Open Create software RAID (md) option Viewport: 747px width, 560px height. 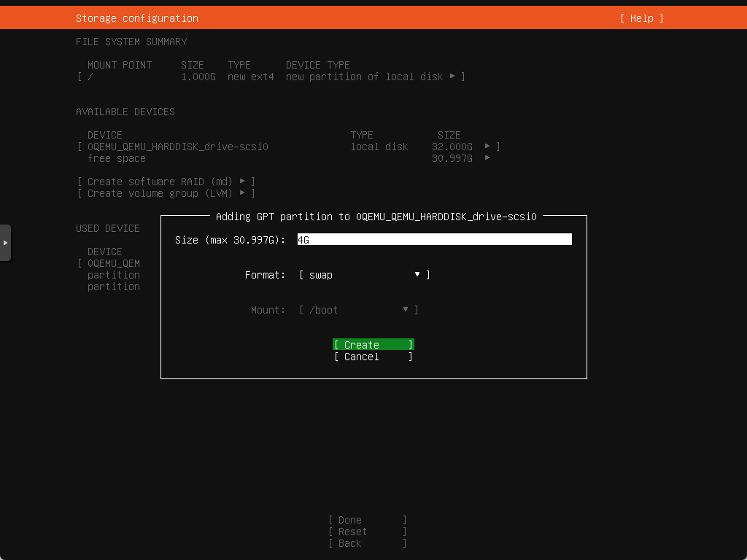(x=166, y=182)
